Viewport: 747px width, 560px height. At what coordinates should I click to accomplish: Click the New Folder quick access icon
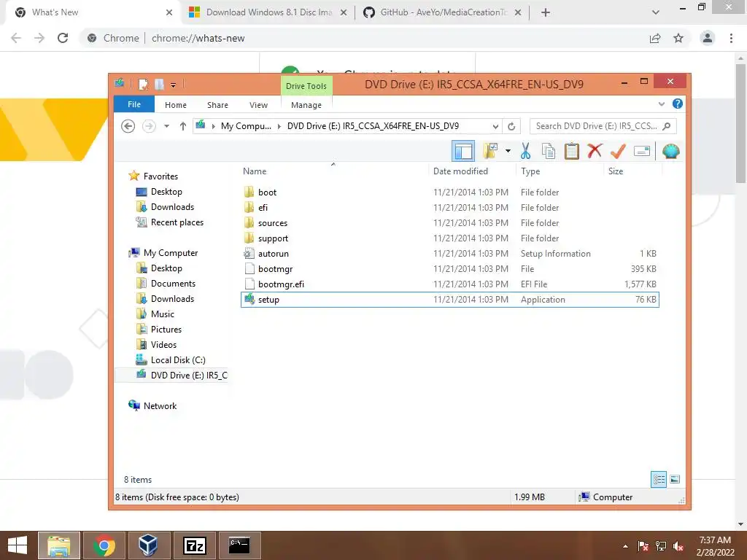pos(159,85)
